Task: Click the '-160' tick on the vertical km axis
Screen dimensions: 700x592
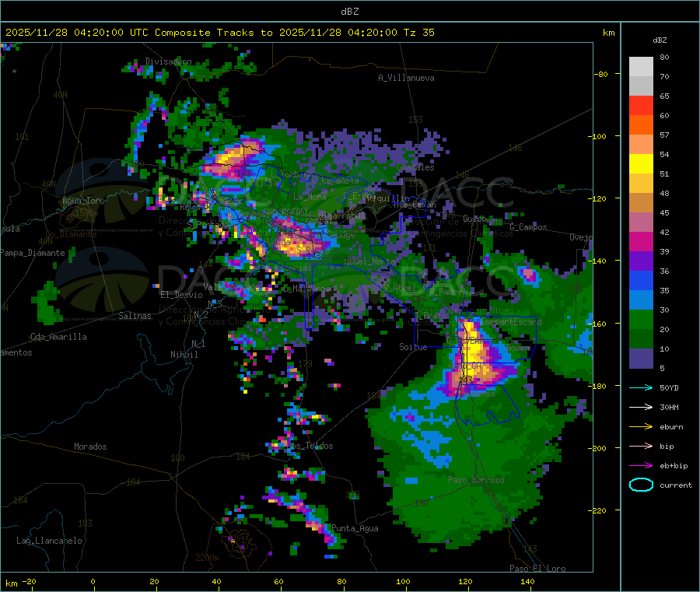Action: pyautogui.click(x=597, y=324)
